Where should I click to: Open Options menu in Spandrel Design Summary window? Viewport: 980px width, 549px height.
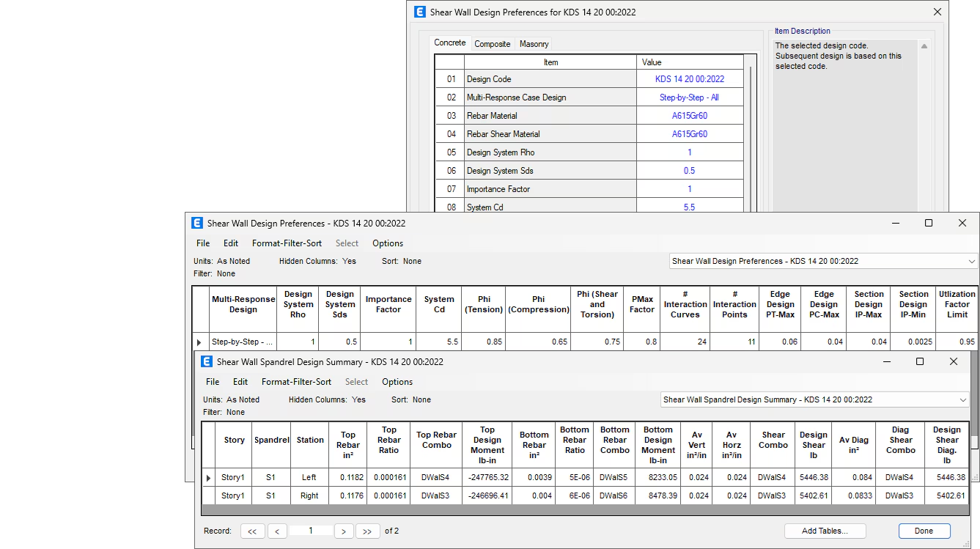tap(397, 382)
